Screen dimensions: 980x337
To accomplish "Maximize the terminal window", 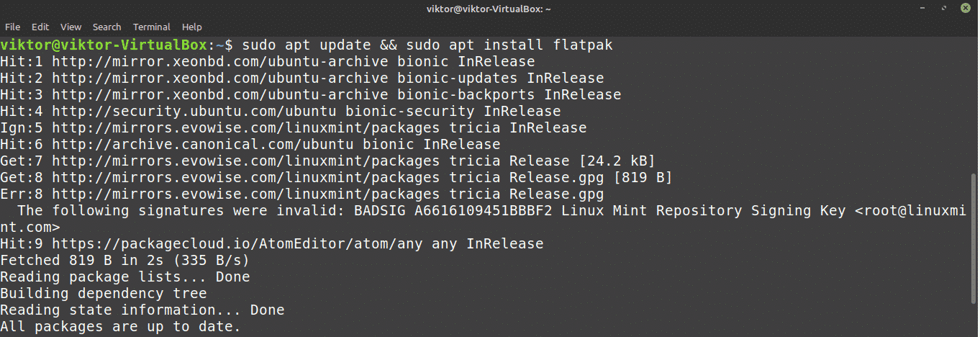I will pyautogui.click(x=944, y=8).
